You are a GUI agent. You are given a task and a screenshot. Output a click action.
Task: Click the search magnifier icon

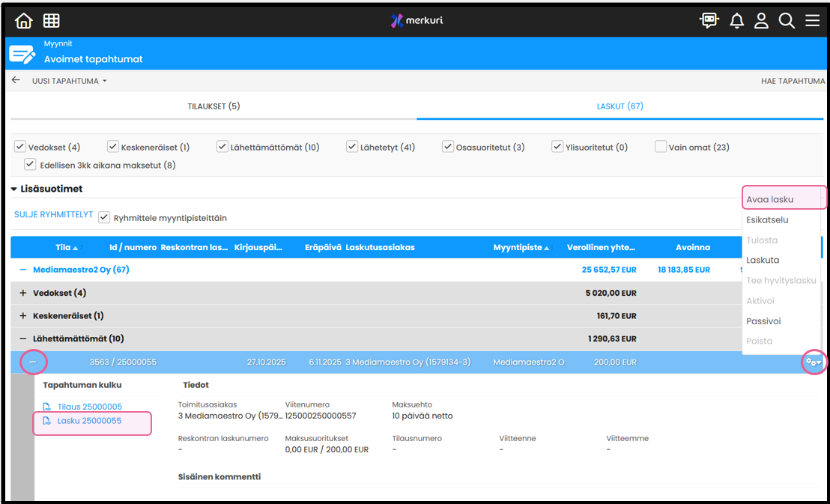click(787, 21)
